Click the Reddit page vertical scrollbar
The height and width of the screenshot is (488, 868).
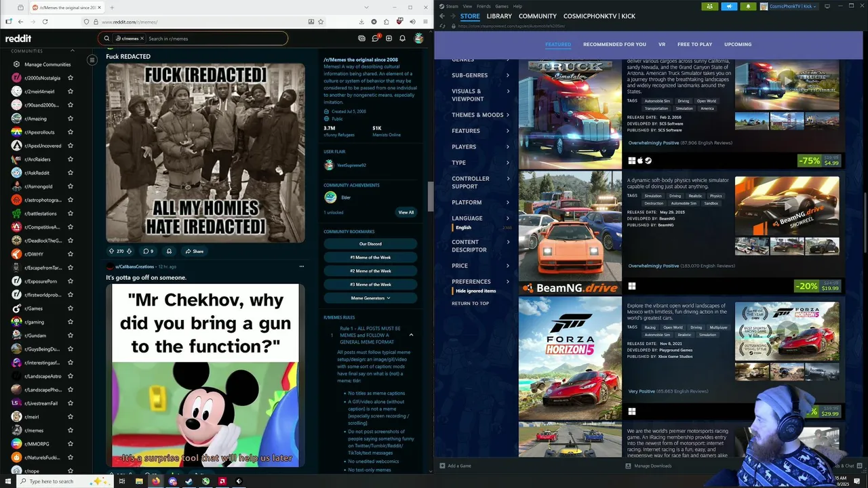pyautogui.click(x=430, y=197)
